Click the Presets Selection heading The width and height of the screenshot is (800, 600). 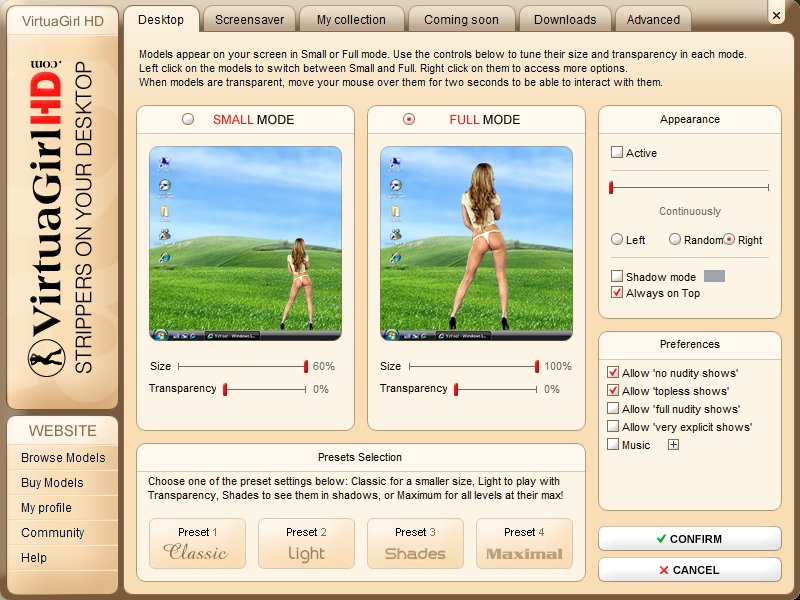(360, 457)
